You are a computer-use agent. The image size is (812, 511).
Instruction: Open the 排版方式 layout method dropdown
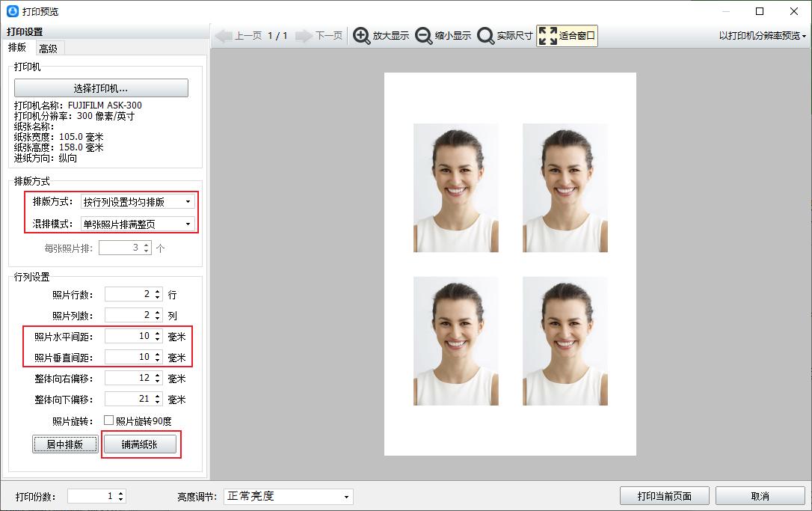point(138,202)
